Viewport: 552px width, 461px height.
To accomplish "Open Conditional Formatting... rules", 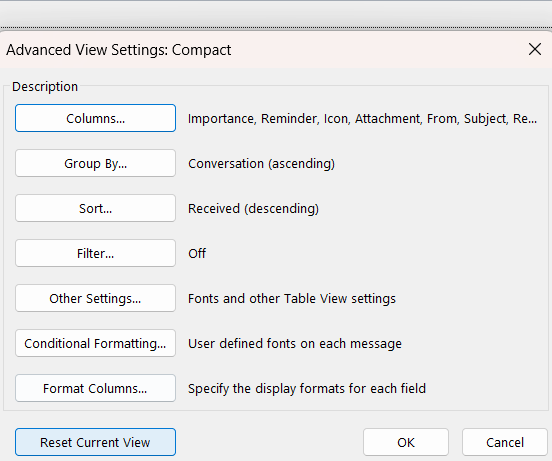I will pos(95,343).
